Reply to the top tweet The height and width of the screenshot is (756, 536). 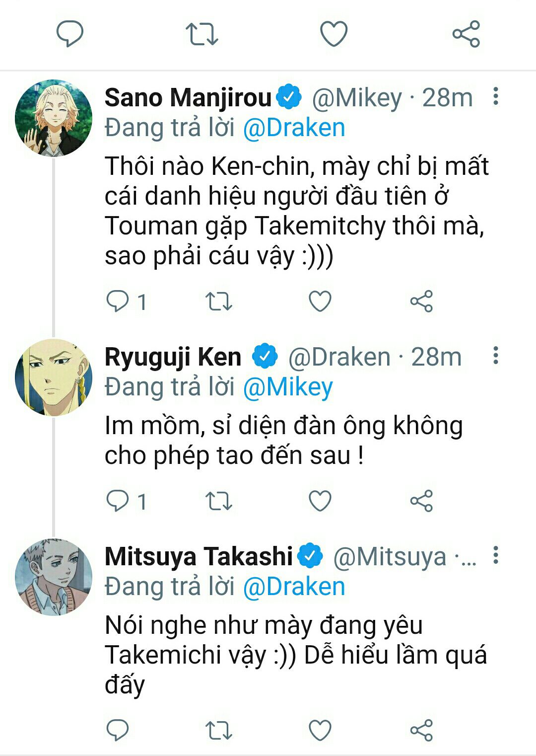69,34
